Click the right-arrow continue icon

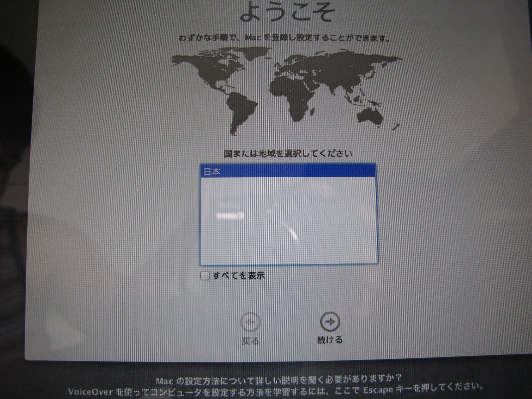click(330, 322)
